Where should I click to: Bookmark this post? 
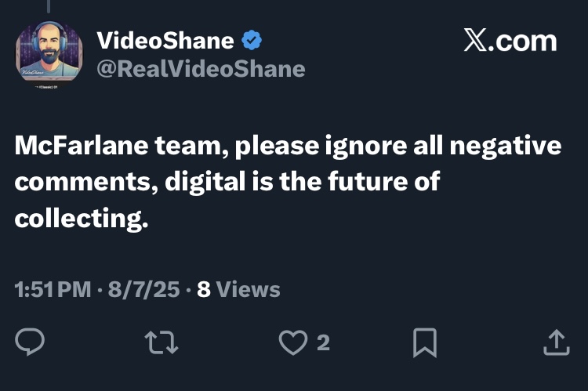coord(424,342)
